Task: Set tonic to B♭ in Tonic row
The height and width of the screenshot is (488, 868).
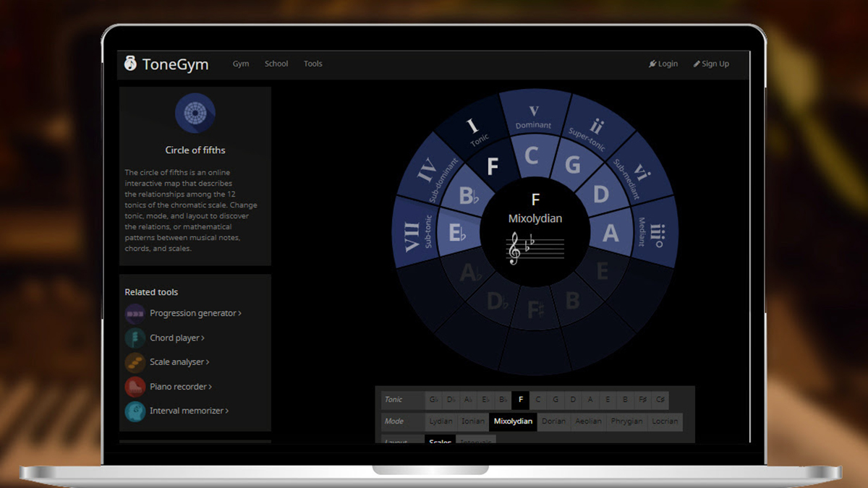Action: coord(503,399)
